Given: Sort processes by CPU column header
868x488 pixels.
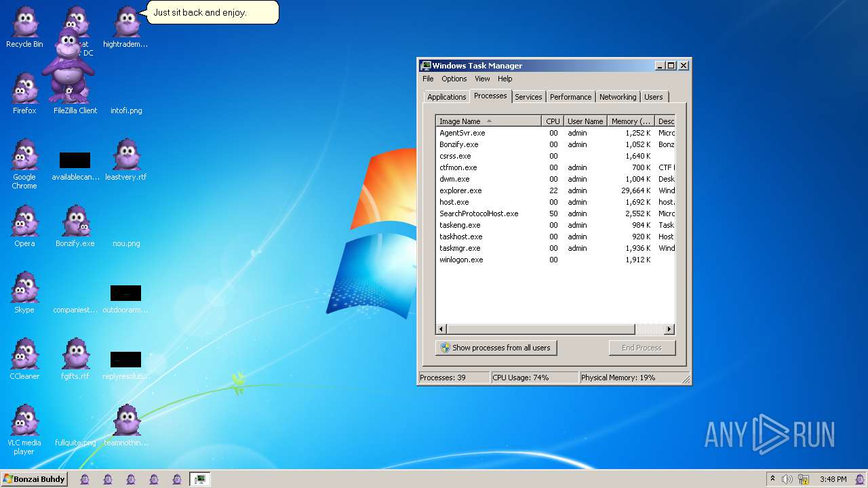Looking at the screenshot, I should click(x=553, y=121).
